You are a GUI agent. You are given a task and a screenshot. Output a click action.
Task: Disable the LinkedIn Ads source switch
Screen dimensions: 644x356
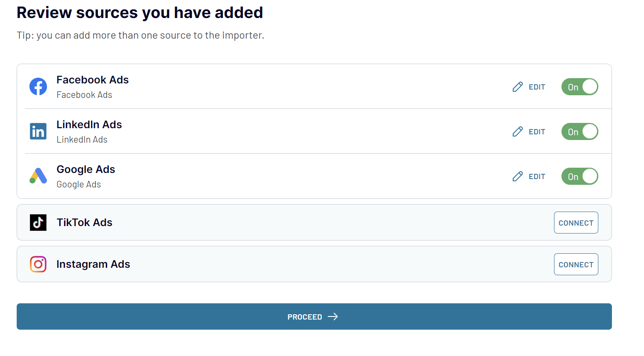[579, 132]
